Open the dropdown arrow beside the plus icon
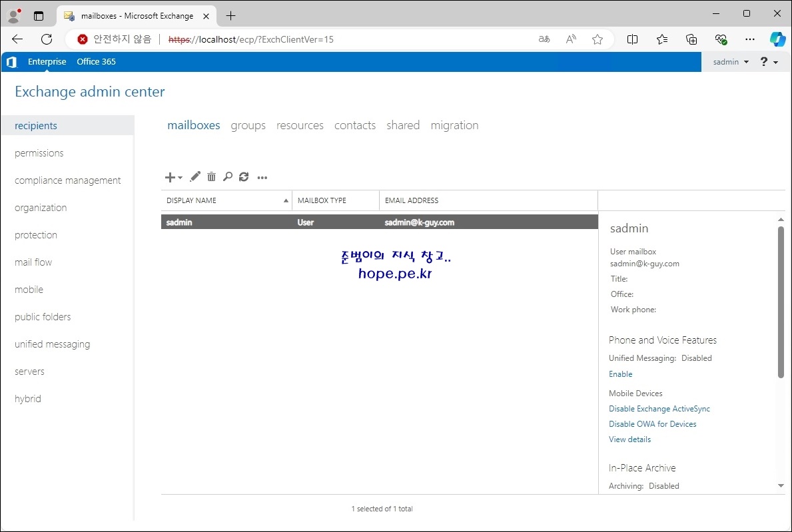The image size is (792, 532). pos(180,178)
